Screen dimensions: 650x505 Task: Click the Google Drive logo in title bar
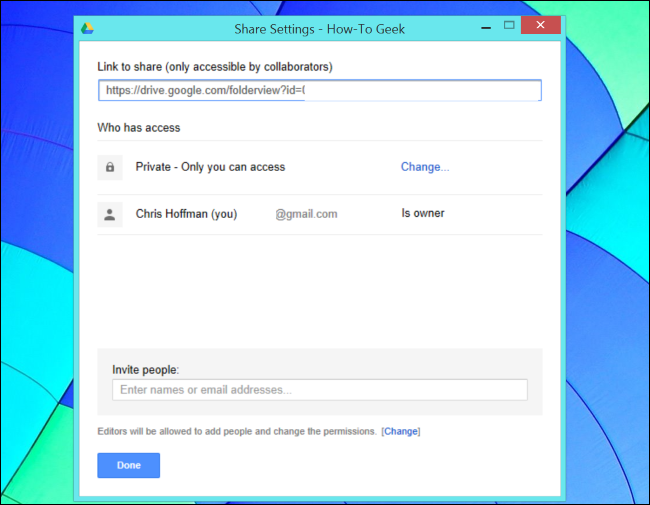pyautogui.click(x=87, y=29)
